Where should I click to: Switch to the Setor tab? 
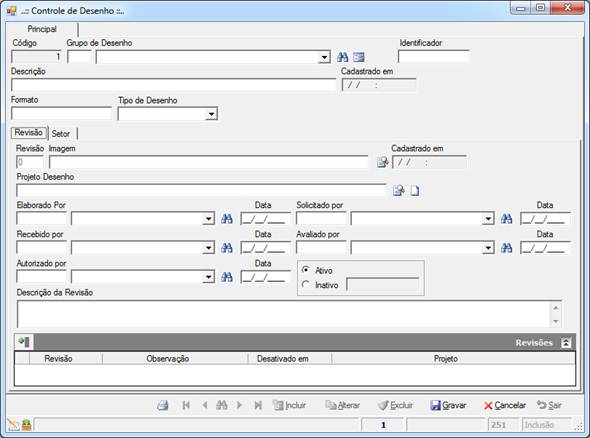click(x=61, y=134)
